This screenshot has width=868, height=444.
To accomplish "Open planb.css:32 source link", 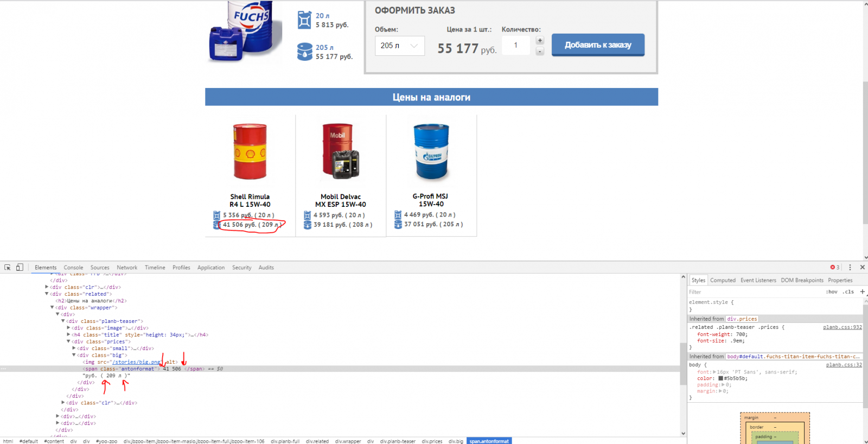I will pos(844,365).
